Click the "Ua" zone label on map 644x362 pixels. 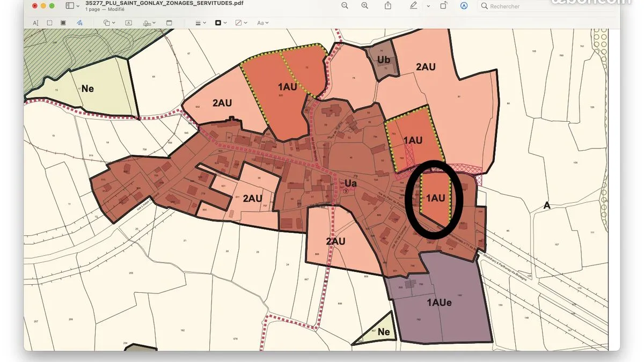350,183
